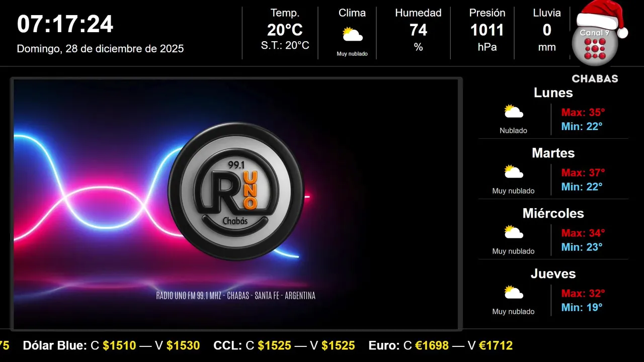
Task: Click Jueves forecast weather icon
Action: 514,292
